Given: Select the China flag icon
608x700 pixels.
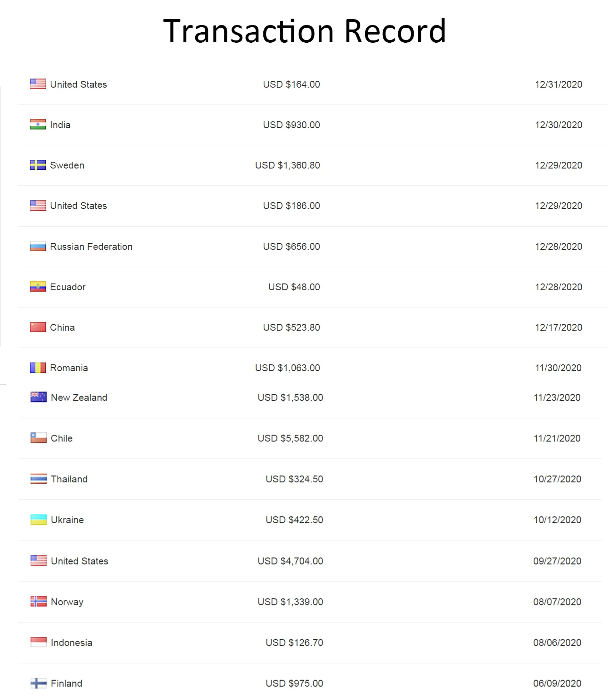Looking at the screenshot, I should pyautogui.click(x=38, y=327).
